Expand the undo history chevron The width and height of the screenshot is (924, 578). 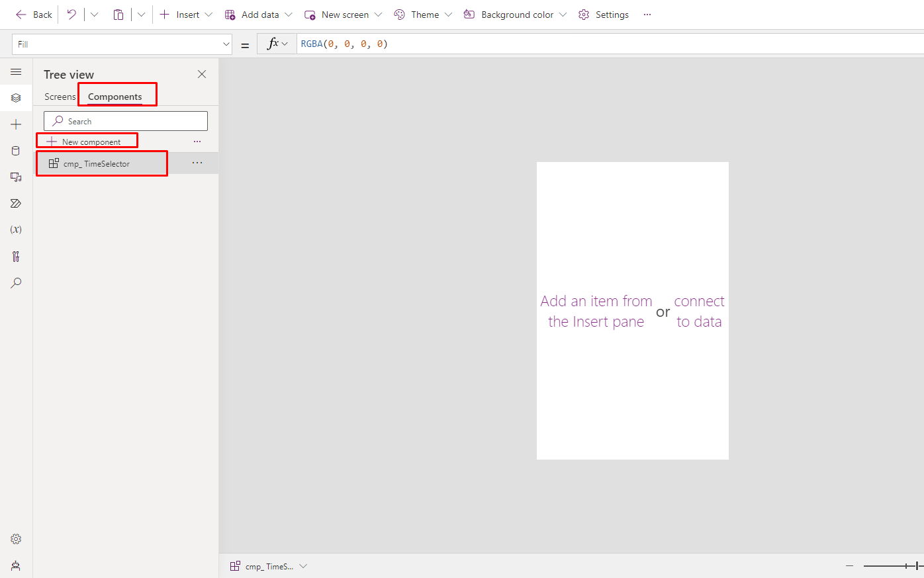(x=94, y=14)
